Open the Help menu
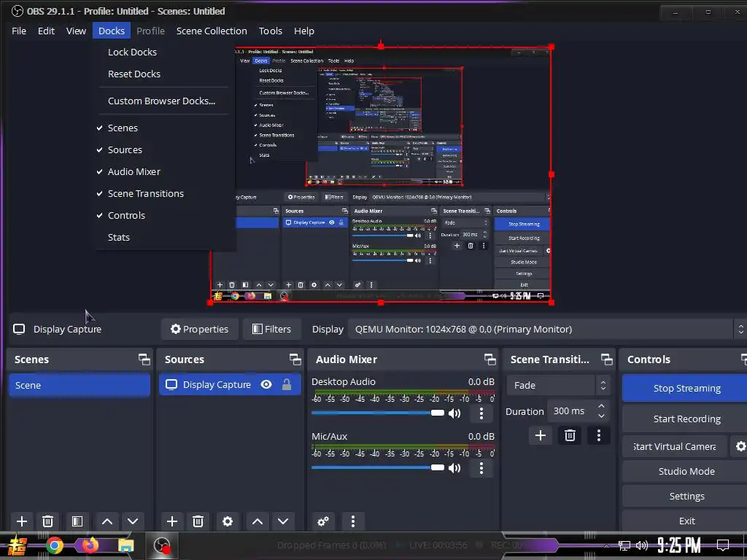The width and height of the screenshot is (747, 560). tap(304, 31)
